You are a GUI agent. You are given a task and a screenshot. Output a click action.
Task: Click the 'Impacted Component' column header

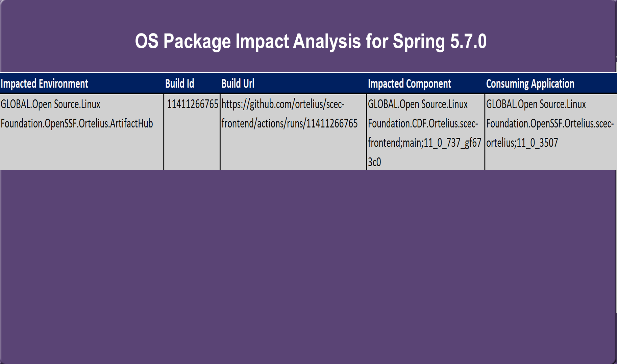(409, 83)
